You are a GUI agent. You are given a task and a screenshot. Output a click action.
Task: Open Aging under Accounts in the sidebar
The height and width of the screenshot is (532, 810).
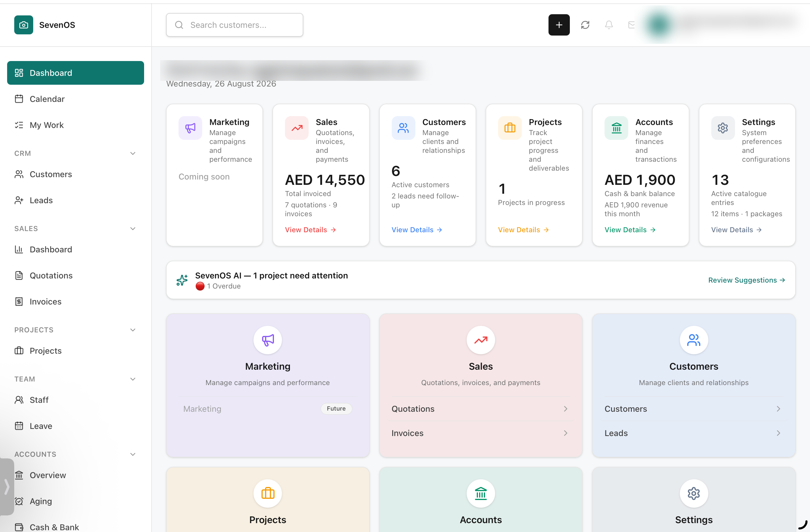(x=76, y=501)
